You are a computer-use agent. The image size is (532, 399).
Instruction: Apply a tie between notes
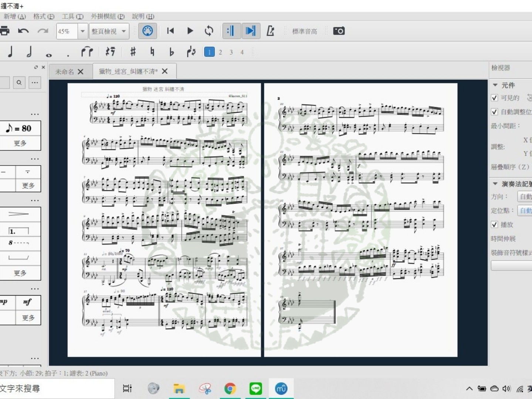point(87,52)
